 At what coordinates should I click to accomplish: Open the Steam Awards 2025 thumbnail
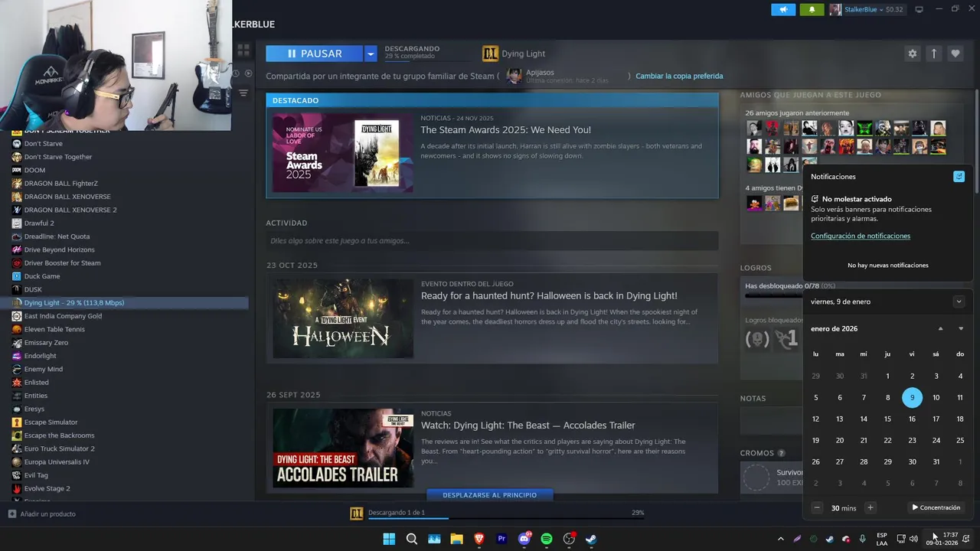click(343, 152)
